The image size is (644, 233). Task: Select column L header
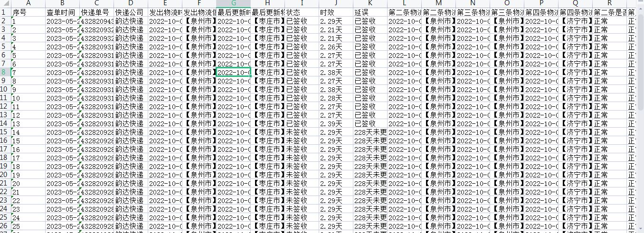point(405,3)
